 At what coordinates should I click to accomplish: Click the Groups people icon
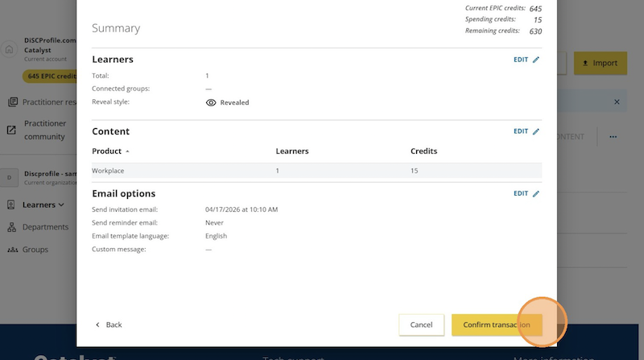13,250
